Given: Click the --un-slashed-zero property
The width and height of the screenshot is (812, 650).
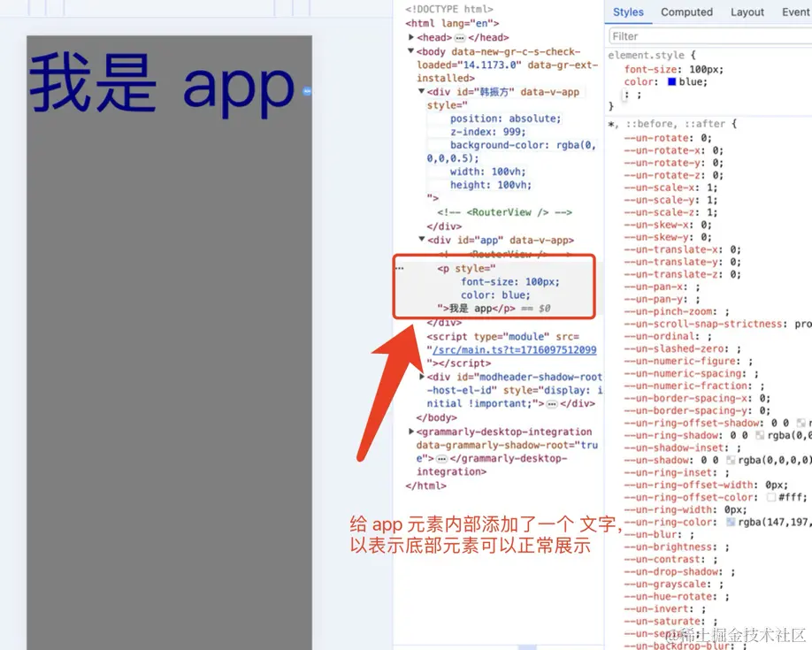Looking at the screenshot, I should pyautogui.click(x=676, y=349).
